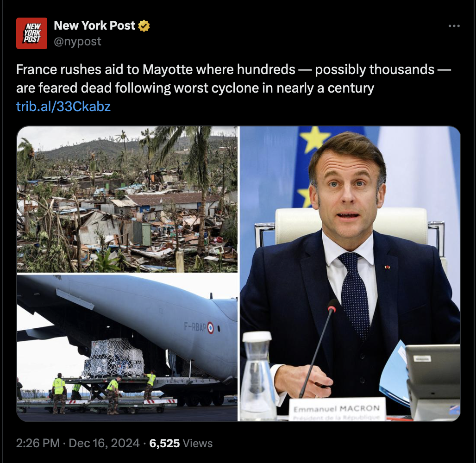This screenshot has height=463, width=476.
Task: Open the New York Post profile avatar
Action: point(31,33)
